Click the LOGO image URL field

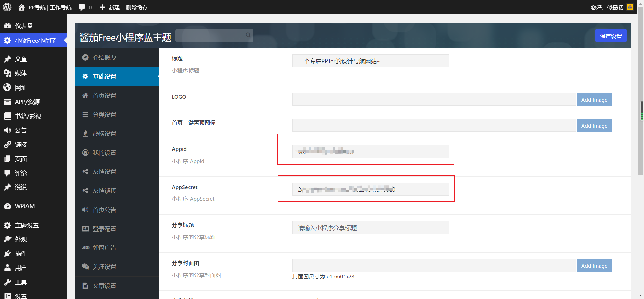click(434, 99)
